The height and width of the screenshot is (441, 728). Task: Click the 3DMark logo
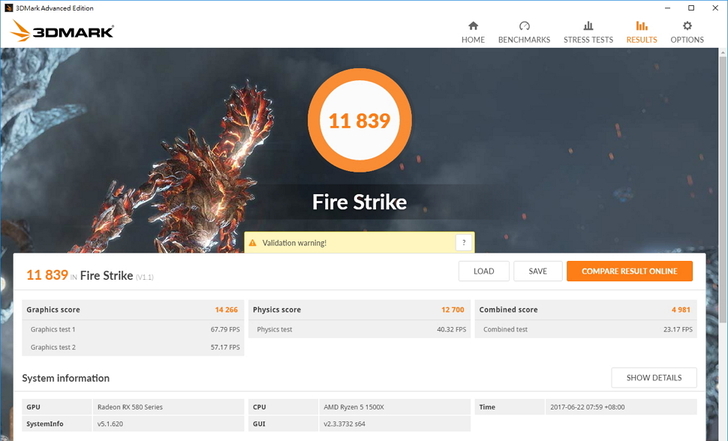tap(62, 31)
